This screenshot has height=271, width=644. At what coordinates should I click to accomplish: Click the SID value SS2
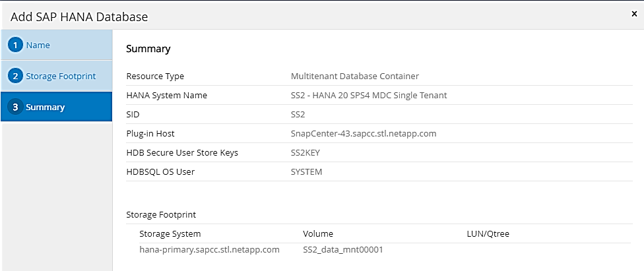[298, 115]
